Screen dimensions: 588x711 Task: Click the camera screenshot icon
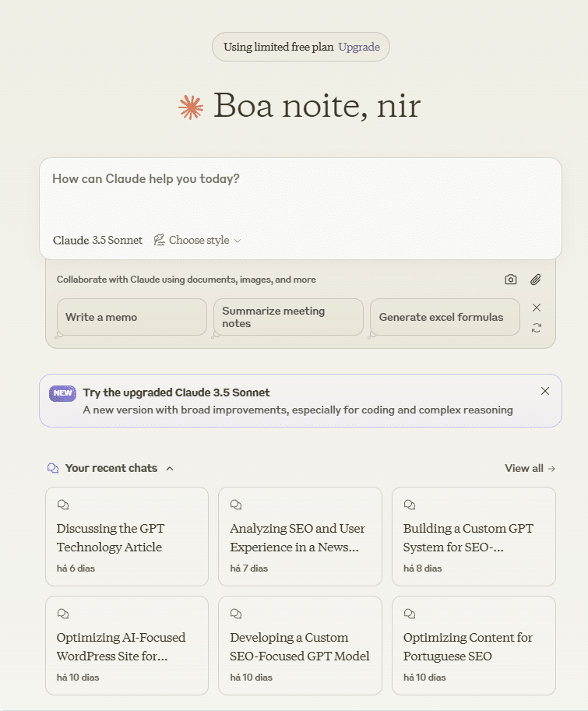(511, 280)
